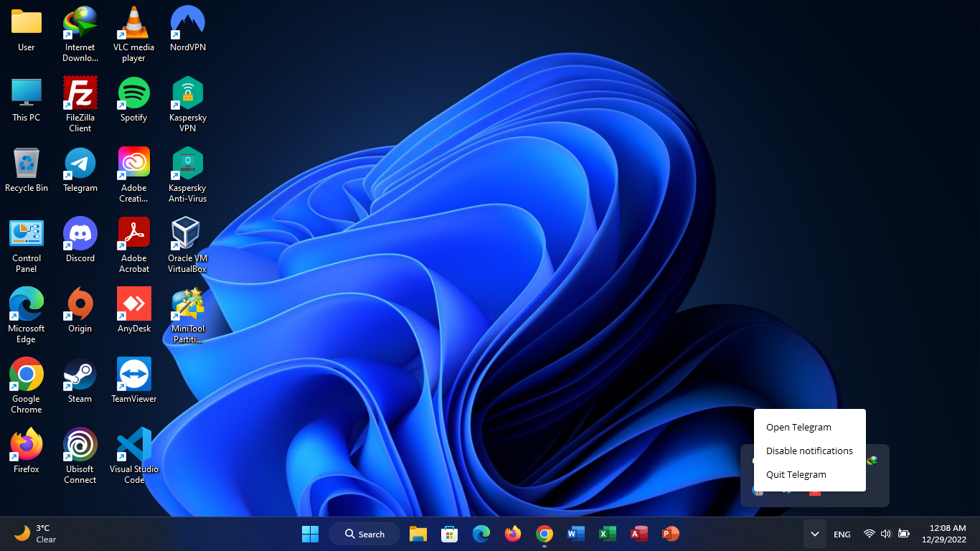
Task: Open the Wi-Fi network tray icon
Action: point(870,534)
